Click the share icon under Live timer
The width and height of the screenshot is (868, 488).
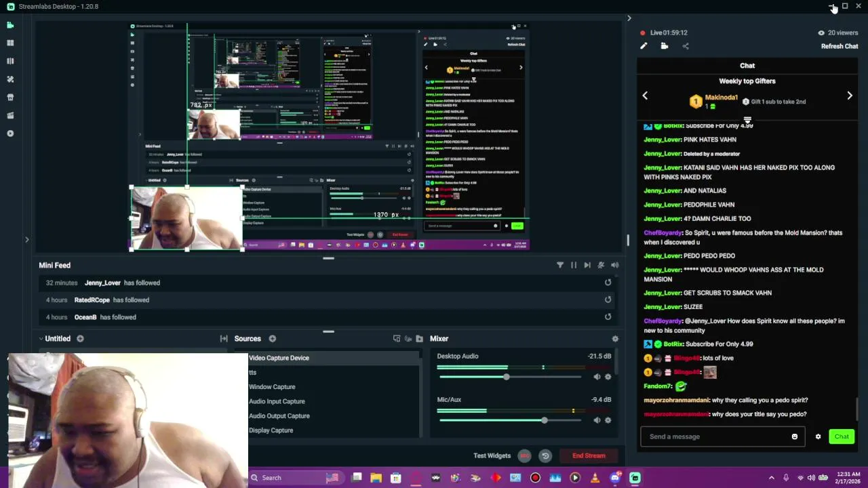click(x=686, y=46)
